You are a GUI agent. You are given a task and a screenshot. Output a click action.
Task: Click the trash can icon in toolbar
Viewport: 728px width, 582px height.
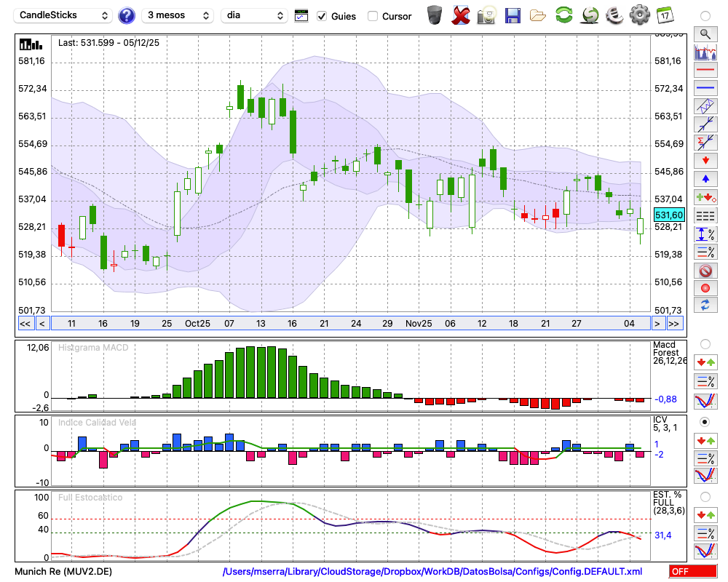click(435, 15)
